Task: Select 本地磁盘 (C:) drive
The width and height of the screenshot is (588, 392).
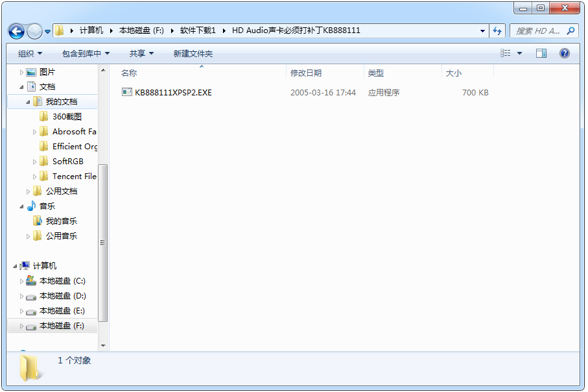Action: pos(63,281)
